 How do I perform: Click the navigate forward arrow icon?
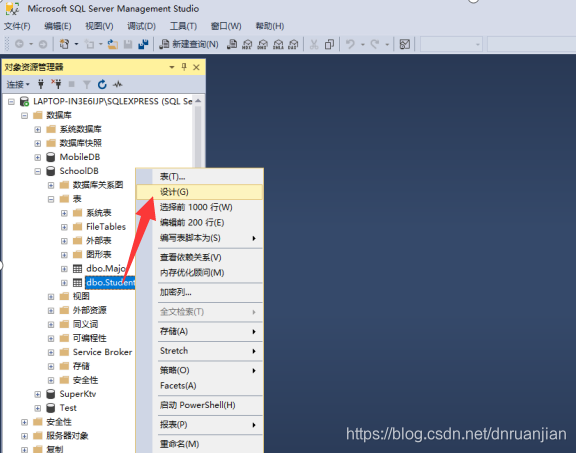[x=43, y=44]
